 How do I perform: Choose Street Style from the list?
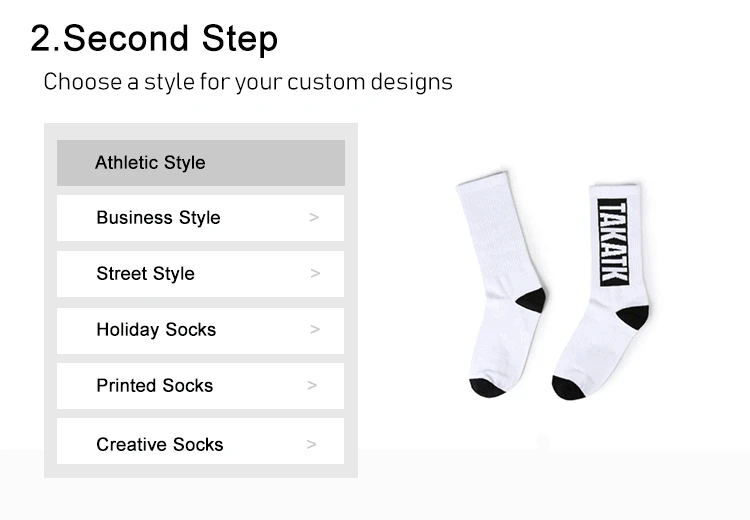200,274
